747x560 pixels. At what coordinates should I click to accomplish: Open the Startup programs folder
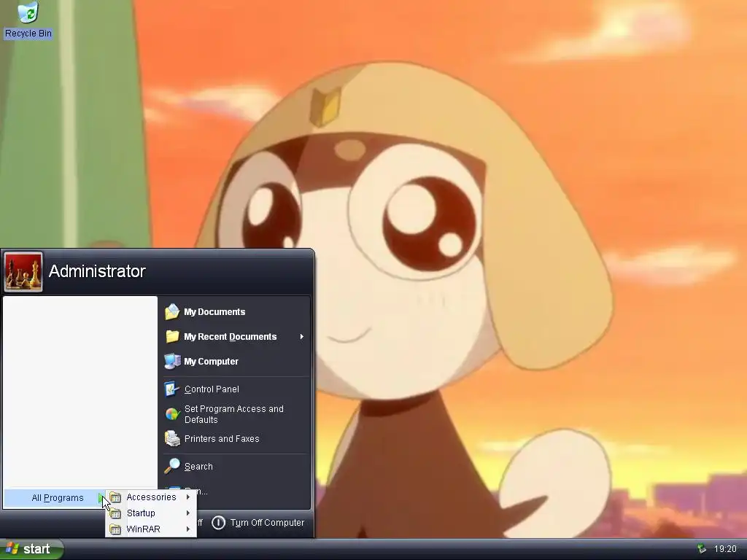[x=151, y=513]
